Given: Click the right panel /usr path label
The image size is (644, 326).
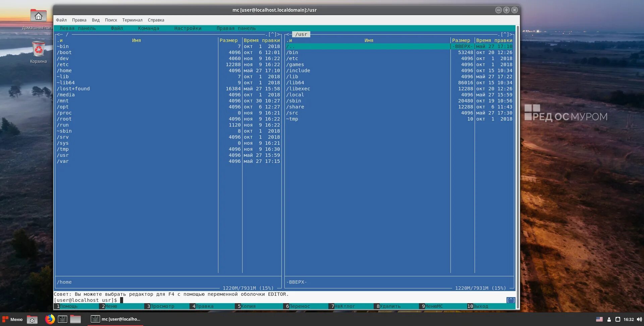Looking at the screenshot, I should (301, 34).
